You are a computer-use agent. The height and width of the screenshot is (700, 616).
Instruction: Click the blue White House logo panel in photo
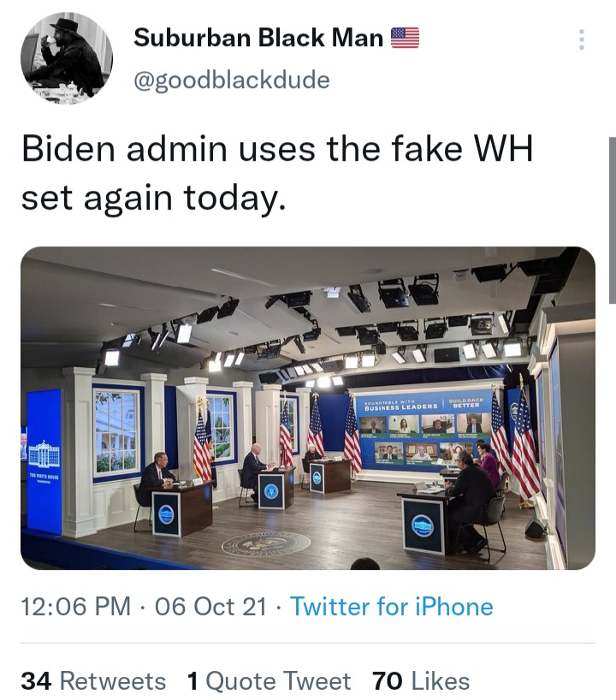[44, 460]
